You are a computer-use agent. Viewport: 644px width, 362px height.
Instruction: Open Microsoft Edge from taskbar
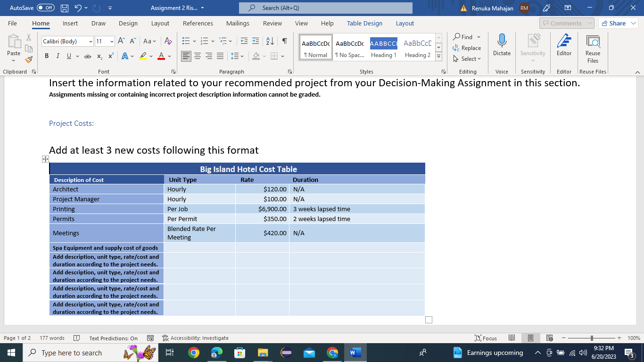(216, 353)
